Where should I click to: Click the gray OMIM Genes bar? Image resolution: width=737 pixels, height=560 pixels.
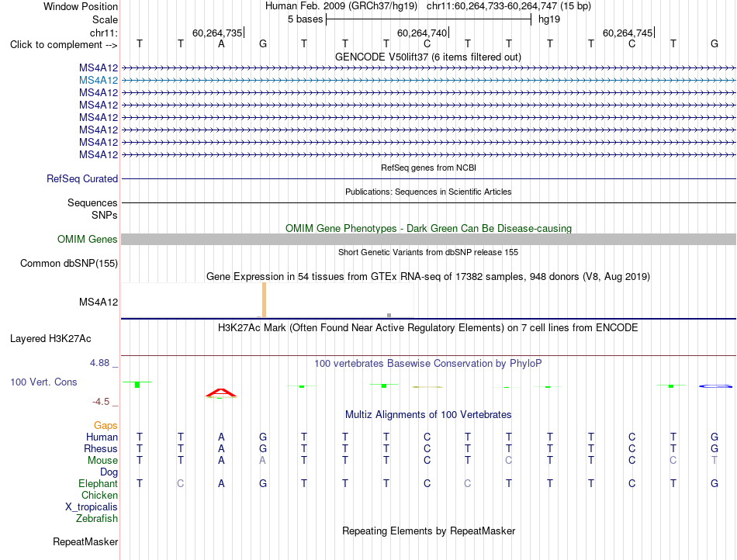pos(428,239)
